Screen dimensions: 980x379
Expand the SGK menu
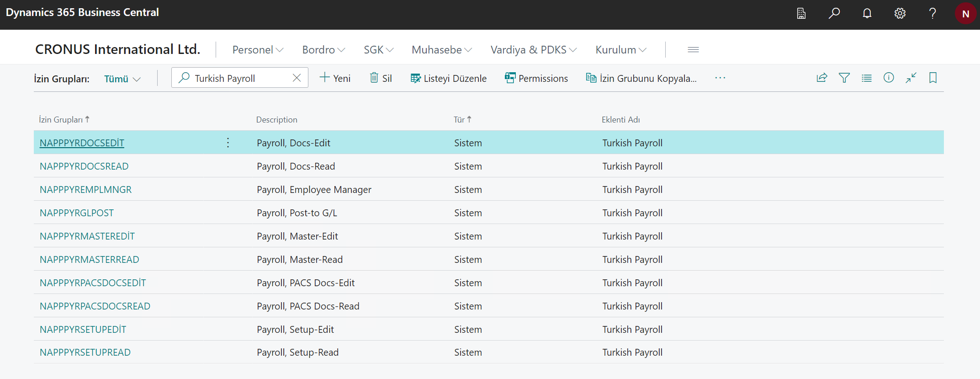click(379, 50)
